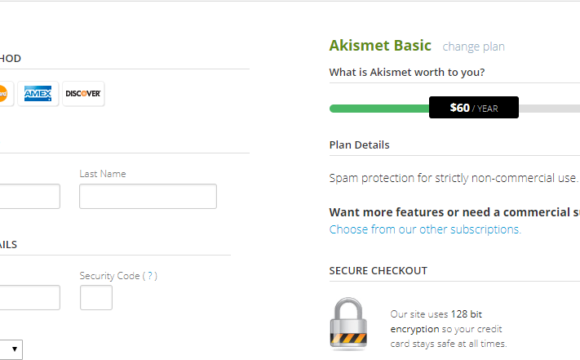Click the Security Code label text

click(109, 276)
